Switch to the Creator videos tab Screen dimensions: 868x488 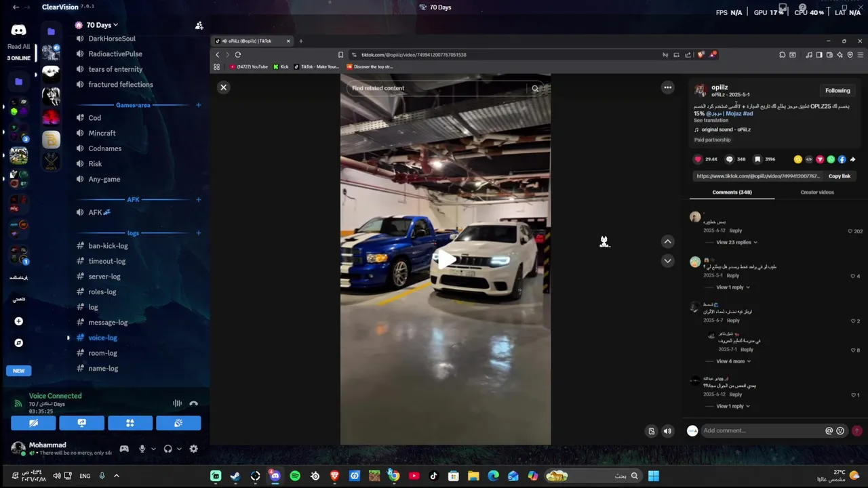pos(817,192)
